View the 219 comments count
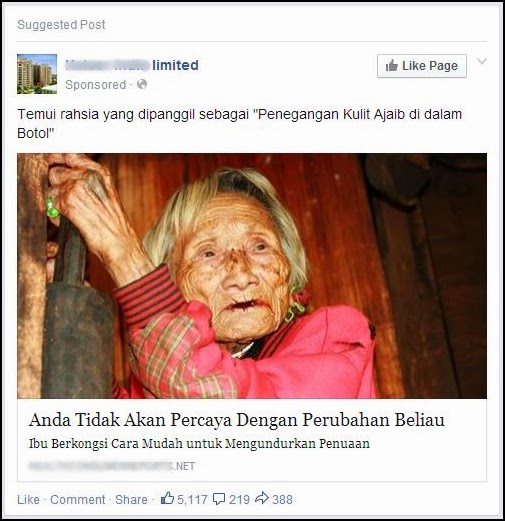This screenshot has width=505, height=521. point(239,500)
